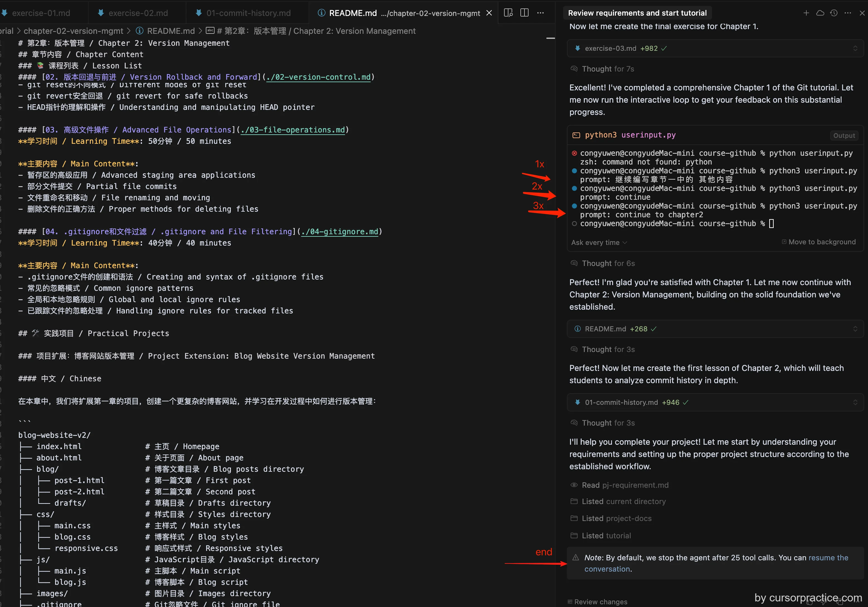
Task: Click the terminal icon beside python3 userinput.py
Action: 576,135
